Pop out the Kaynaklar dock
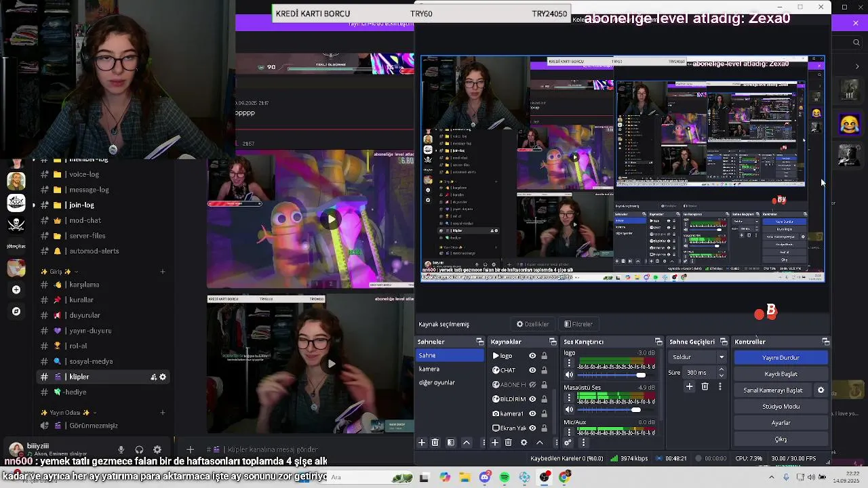Screen dimensions: 868x488 pos(553,342)
